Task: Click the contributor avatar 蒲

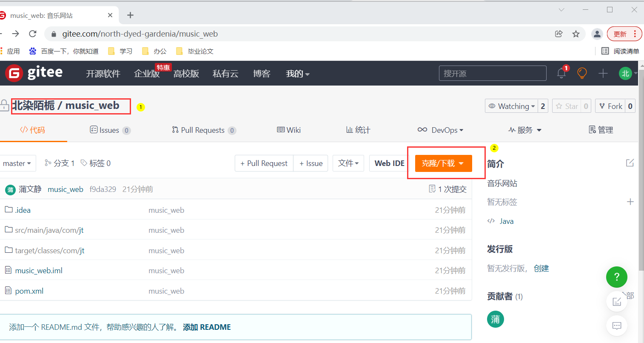Action: (x=496, y=319)
